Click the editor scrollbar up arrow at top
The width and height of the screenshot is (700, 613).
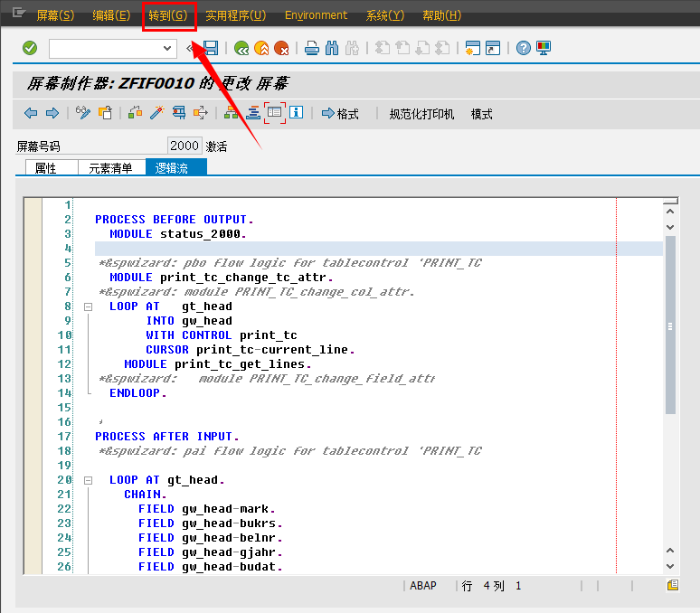click(x=670, y=211)
